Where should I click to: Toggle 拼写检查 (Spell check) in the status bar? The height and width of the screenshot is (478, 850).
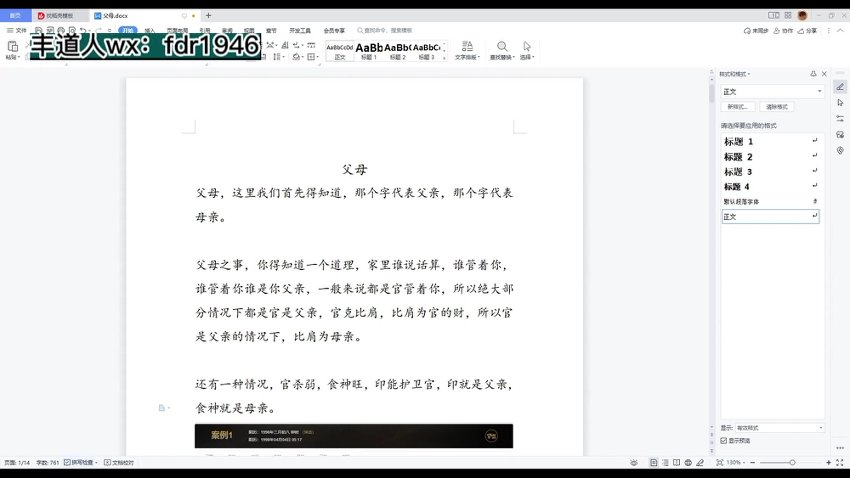[x=80, y=462]
